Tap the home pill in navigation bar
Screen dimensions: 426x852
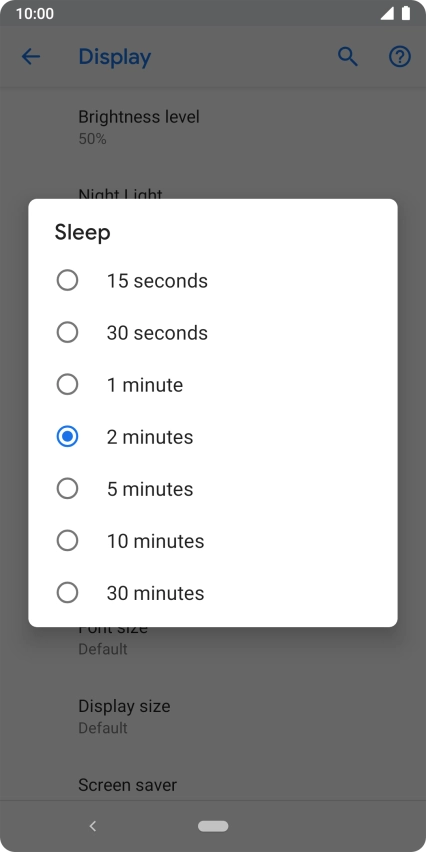point(213,826)
